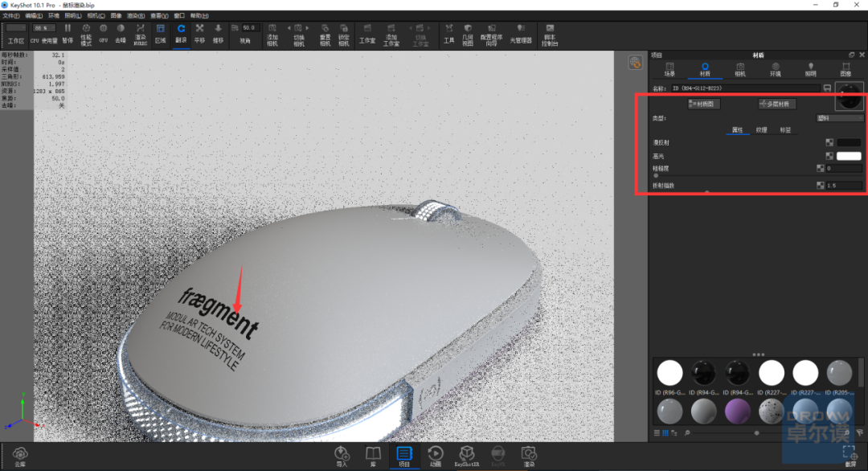Toggle Render NURBS (渲染NURBS)
This screenshot has height=471, width=868.
(x=141, y=34)
